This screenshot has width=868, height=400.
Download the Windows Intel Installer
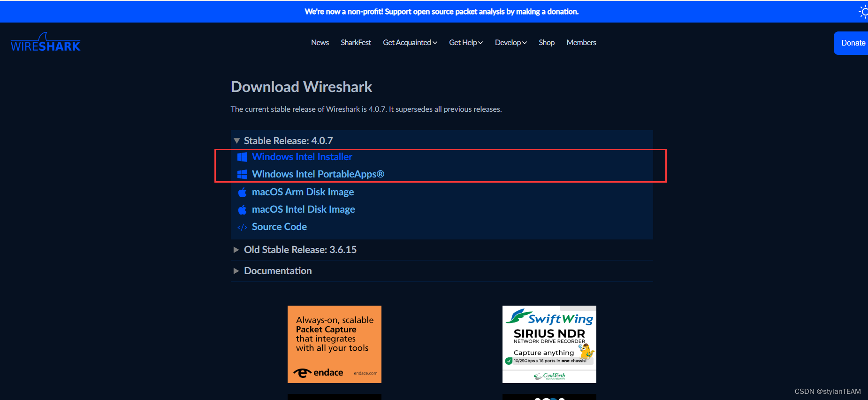tap(302, 157)
